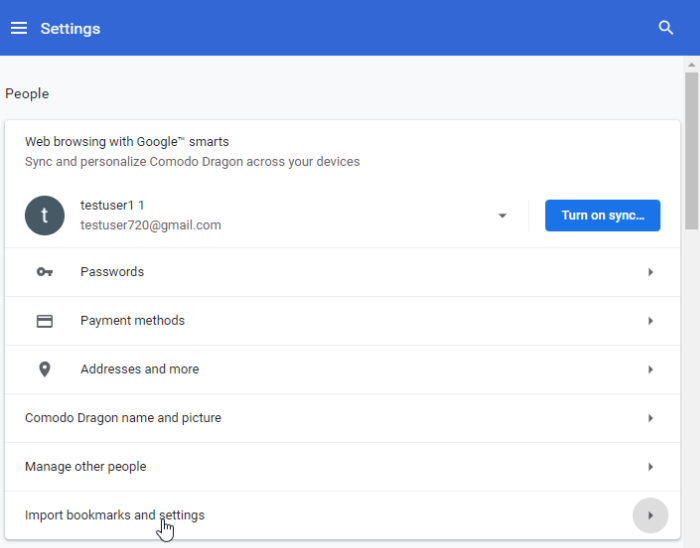
Task: Click the vertical scrollbar thumb
Action: (x=692, y=152)
